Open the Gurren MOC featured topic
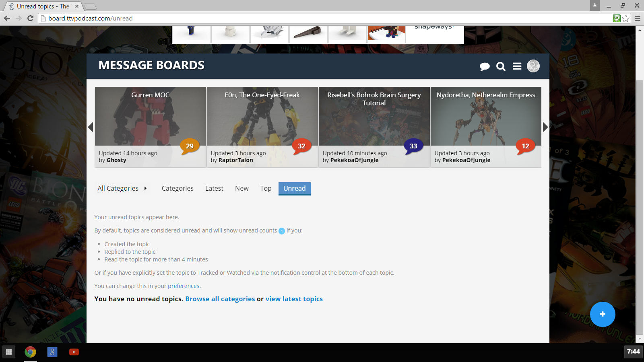 click(151, 95)
